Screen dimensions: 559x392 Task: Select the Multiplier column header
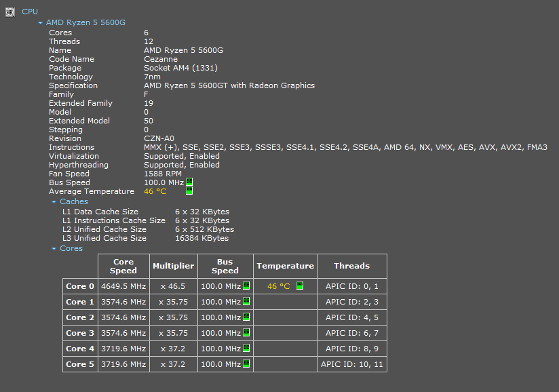click(x=173, y=266)
